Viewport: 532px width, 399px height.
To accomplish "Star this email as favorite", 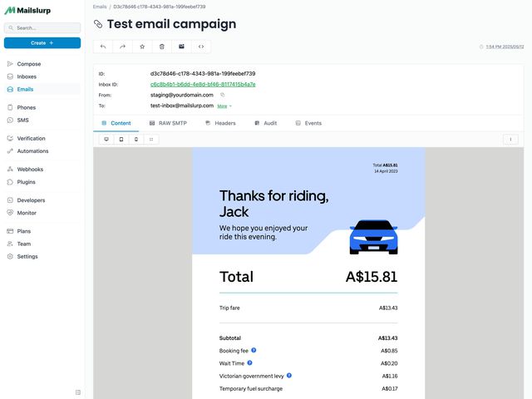I will (142, 47).
